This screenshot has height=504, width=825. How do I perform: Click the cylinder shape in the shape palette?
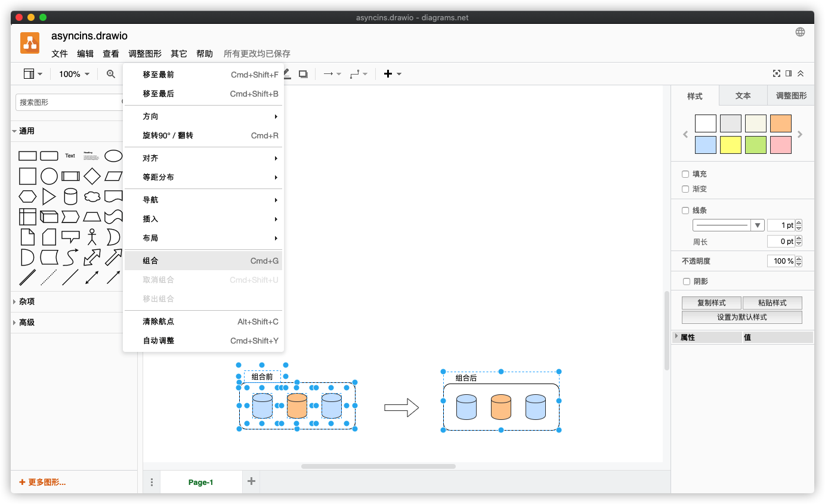point(70,197)
